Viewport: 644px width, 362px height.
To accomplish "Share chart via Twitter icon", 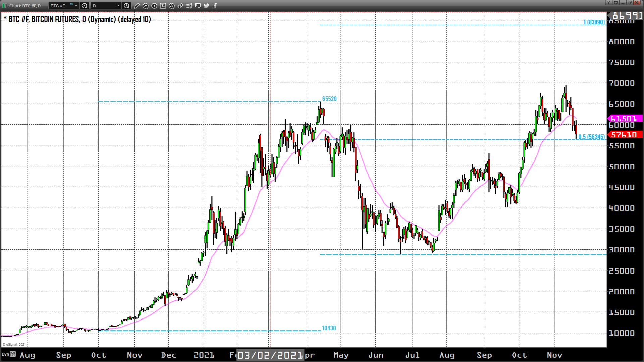I will (207, 6).
